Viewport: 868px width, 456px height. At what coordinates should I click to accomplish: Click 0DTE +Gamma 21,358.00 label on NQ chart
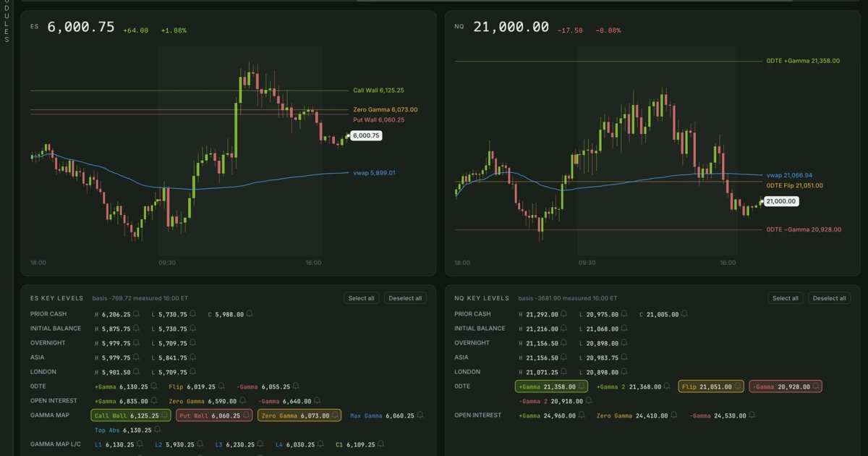[x=803, y=61]
